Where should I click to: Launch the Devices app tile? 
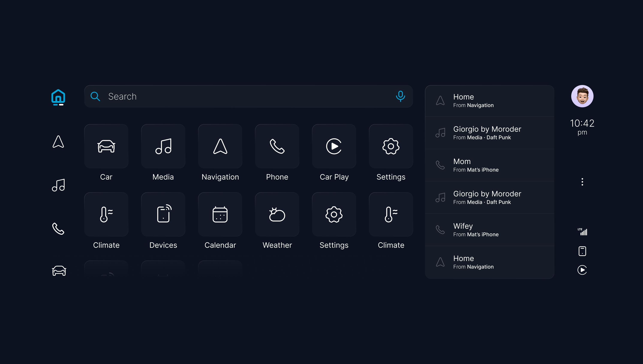click(x=163, y=214)
